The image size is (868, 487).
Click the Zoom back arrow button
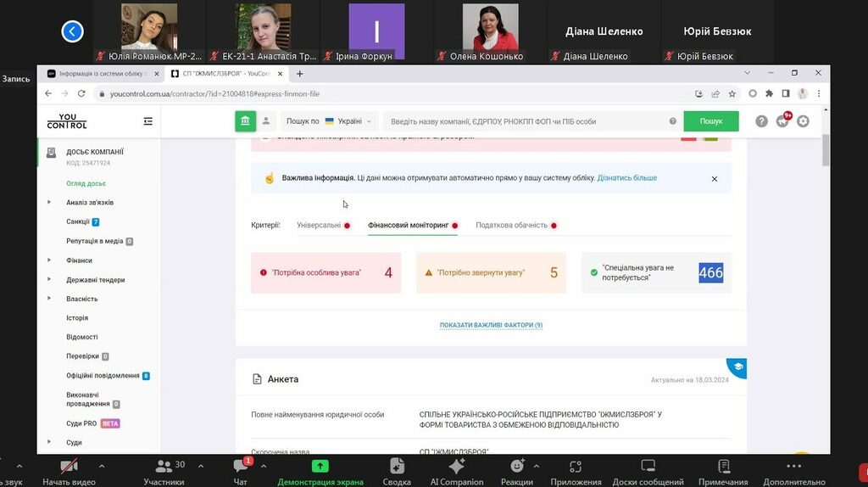72,31
